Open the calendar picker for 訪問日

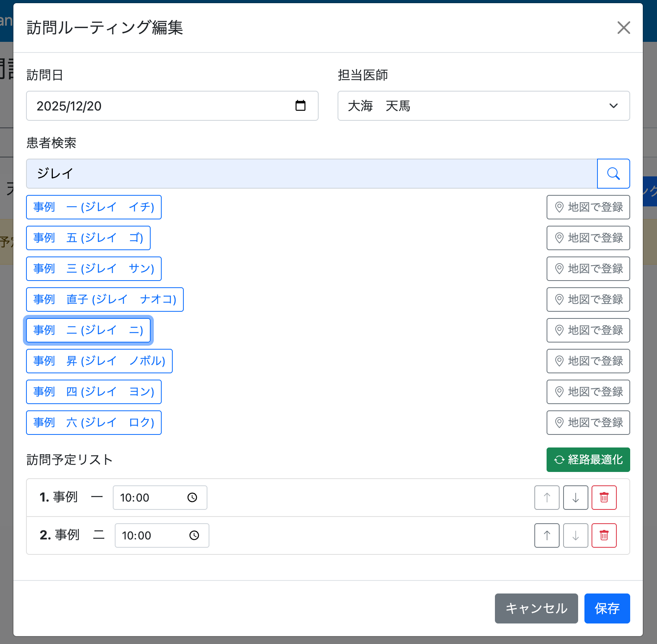coord(300,106)
